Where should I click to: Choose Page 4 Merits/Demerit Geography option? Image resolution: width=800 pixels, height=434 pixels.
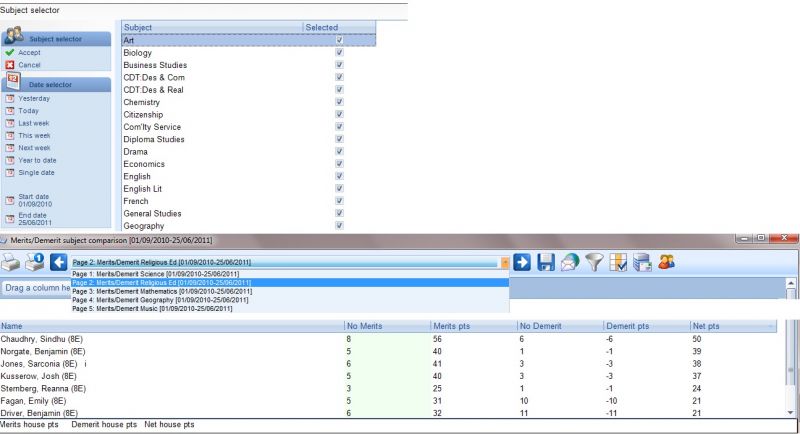[x=290, y=300]
